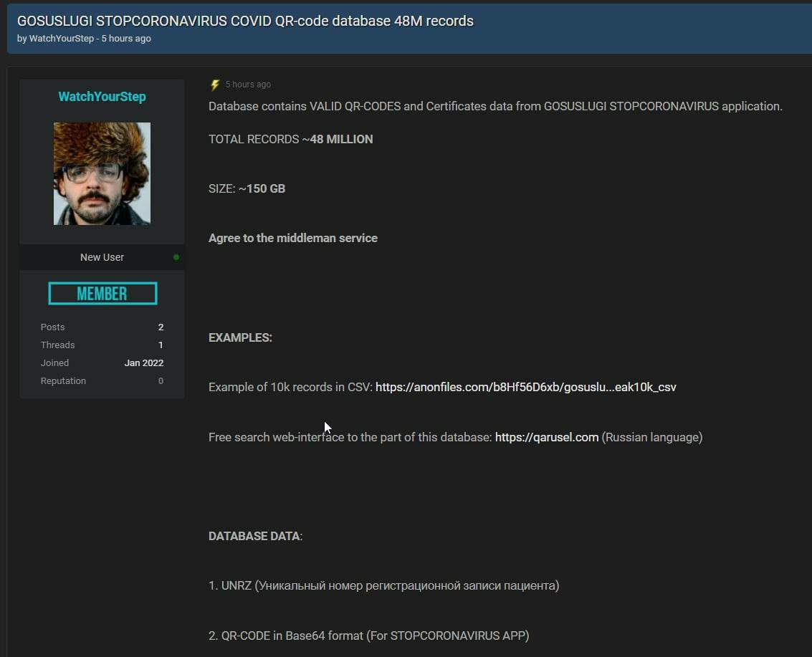Click the 'EXAMPLES:' heading
812x657 pixels.
click(x=240, y=337)
